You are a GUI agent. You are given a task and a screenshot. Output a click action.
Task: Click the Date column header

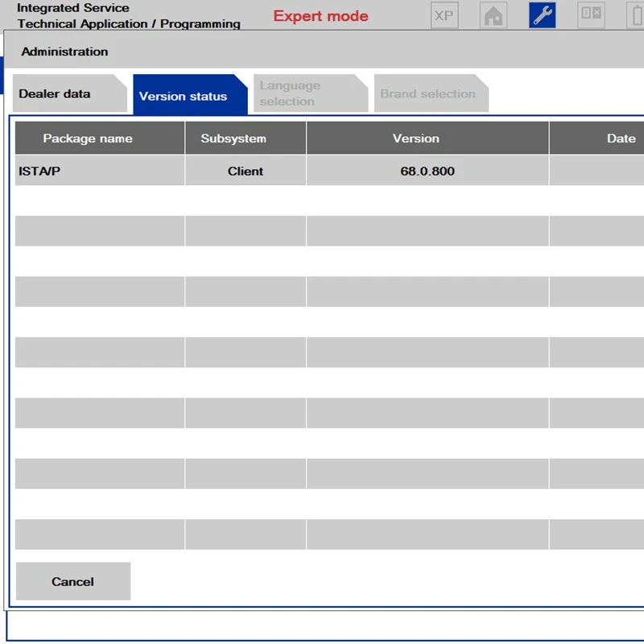(x=597, y=138)
